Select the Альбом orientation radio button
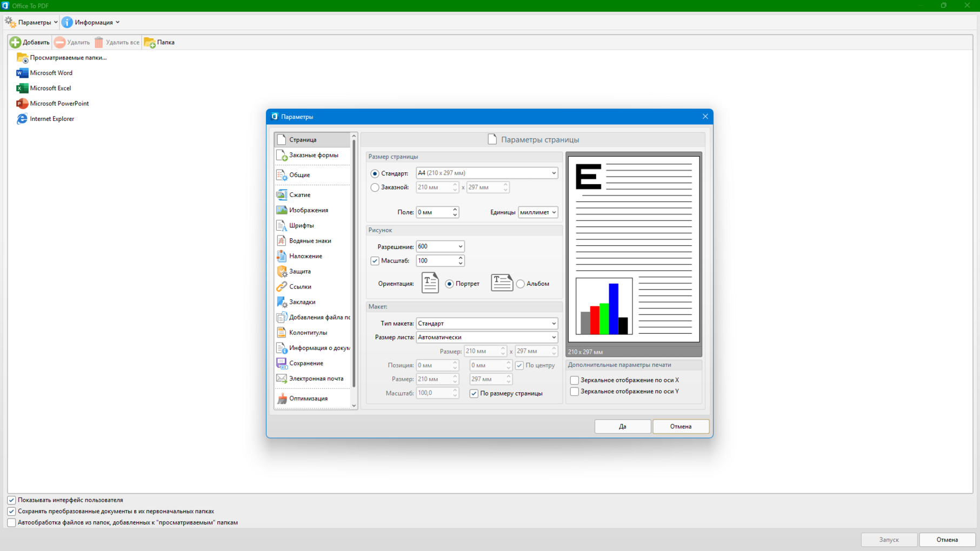This screenshot has width=980, height=551. point(521,284)
